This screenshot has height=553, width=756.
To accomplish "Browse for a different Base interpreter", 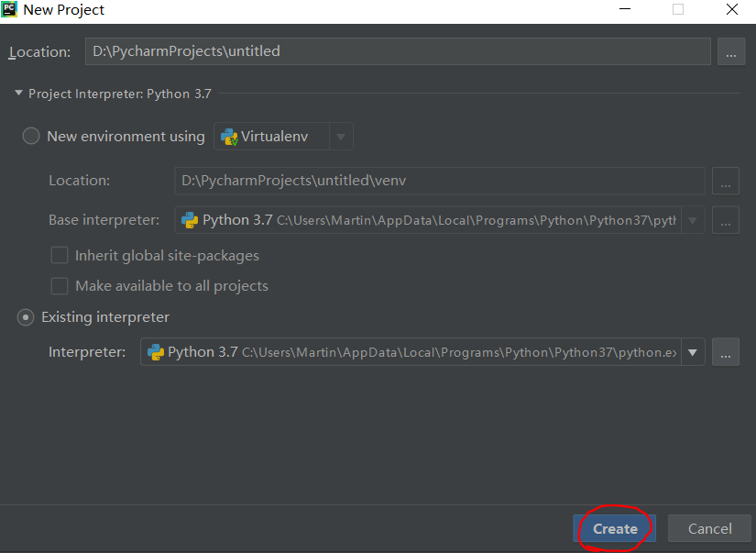I will (x=725, y=220).
